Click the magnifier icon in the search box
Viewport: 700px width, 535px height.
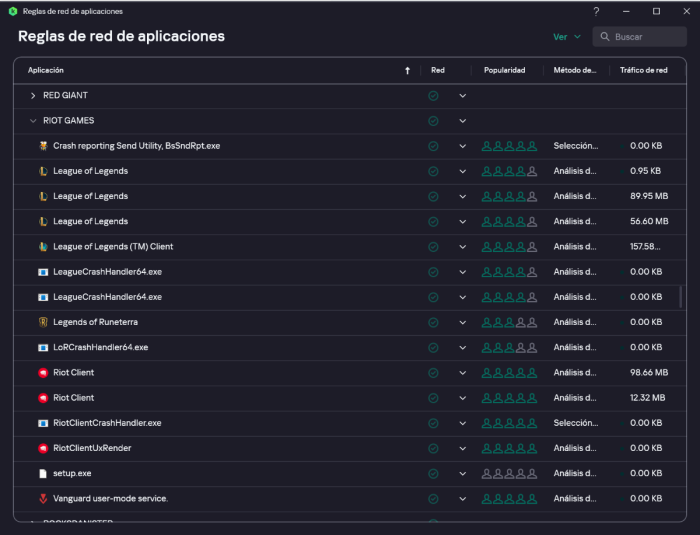605,37
